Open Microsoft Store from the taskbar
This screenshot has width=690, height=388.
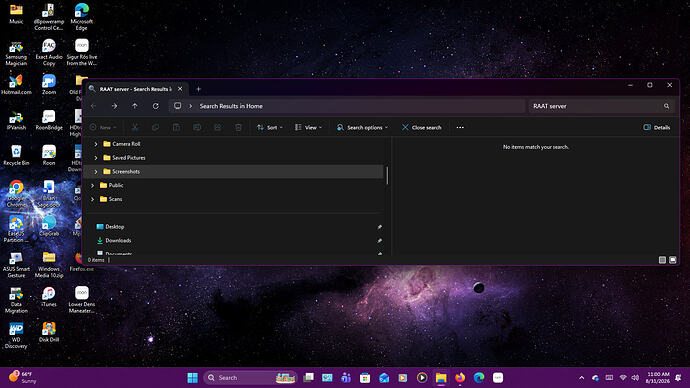click(365, 377)
